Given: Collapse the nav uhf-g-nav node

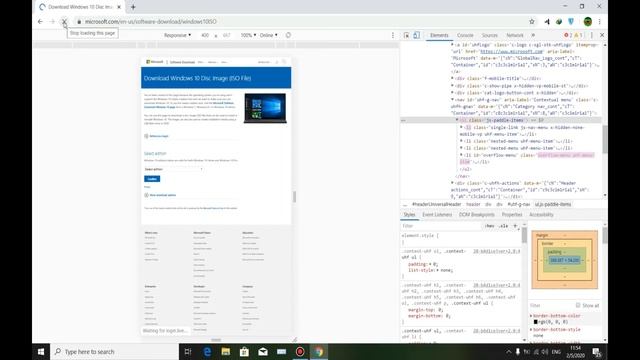Looking at the screenshot, I should [452, 100].
